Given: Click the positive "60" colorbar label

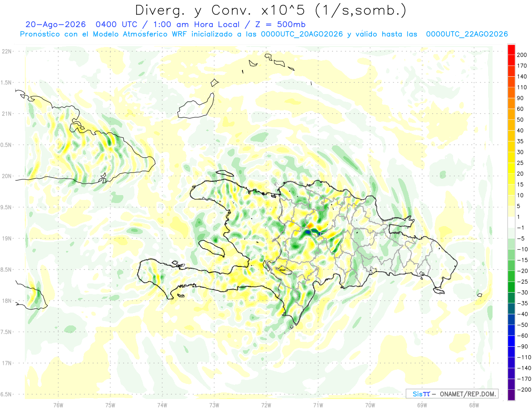Looking at the screenshot, I should [x=521, y=109].
